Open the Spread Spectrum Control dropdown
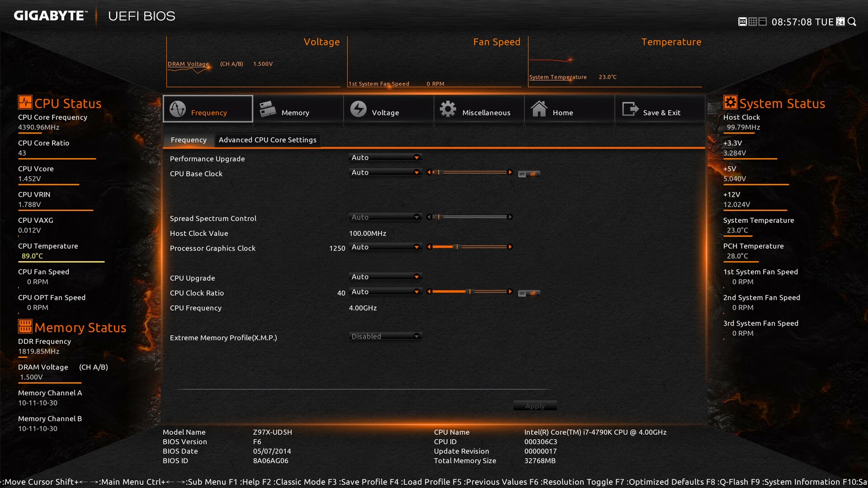 point(385,217)
